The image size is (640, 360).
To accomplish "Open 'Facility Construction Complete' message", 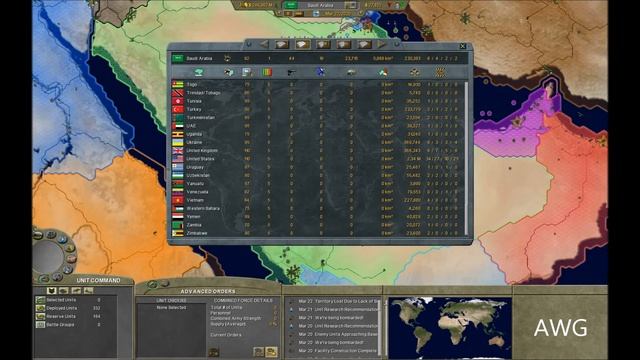I will tap(338, 351).
